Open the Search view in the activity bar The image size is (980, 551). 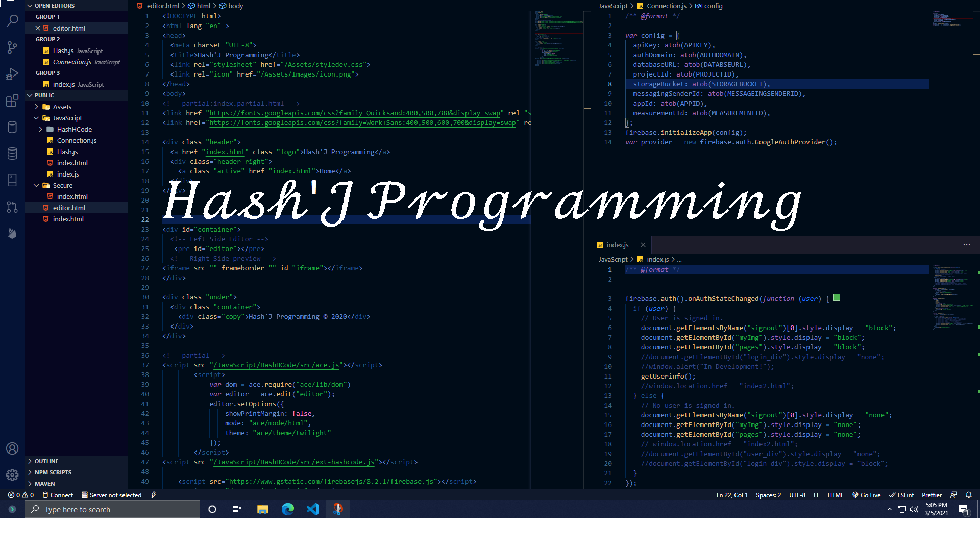tap(12, 20)
